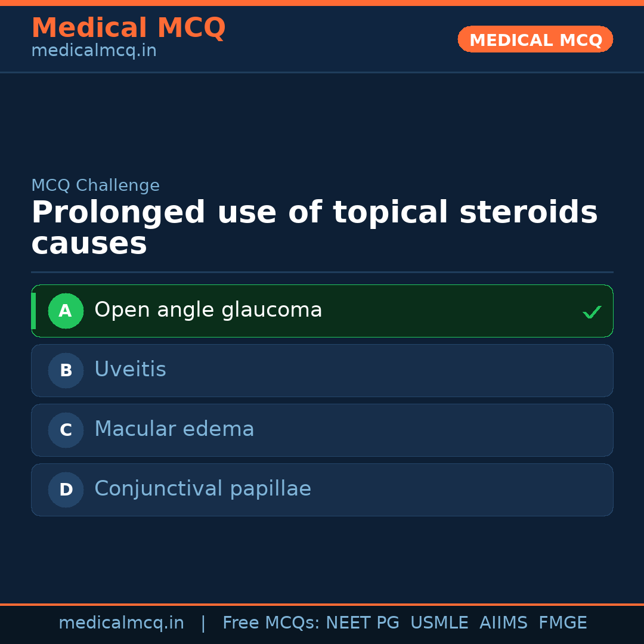Viewport: 644px width, 644px height.
Task: Choose the "Uveitis" answer text
Action: pos(130,370)
